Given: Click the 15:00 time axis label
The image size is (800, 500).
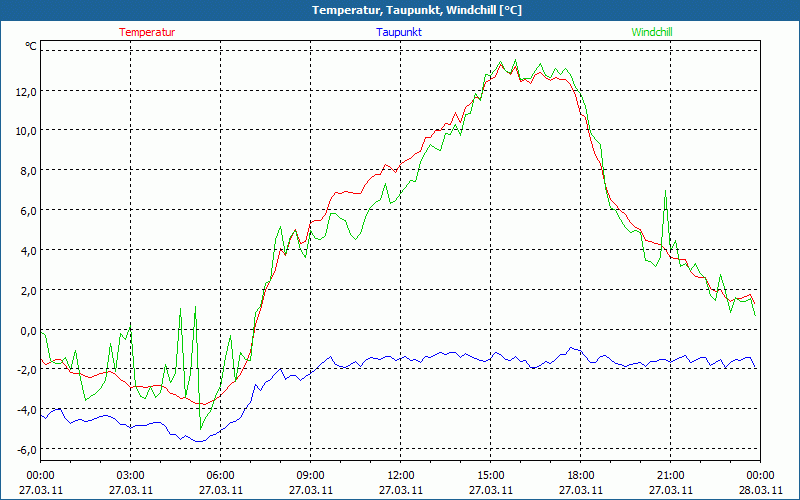Looking at the screenshot, I should coord(491,476).
